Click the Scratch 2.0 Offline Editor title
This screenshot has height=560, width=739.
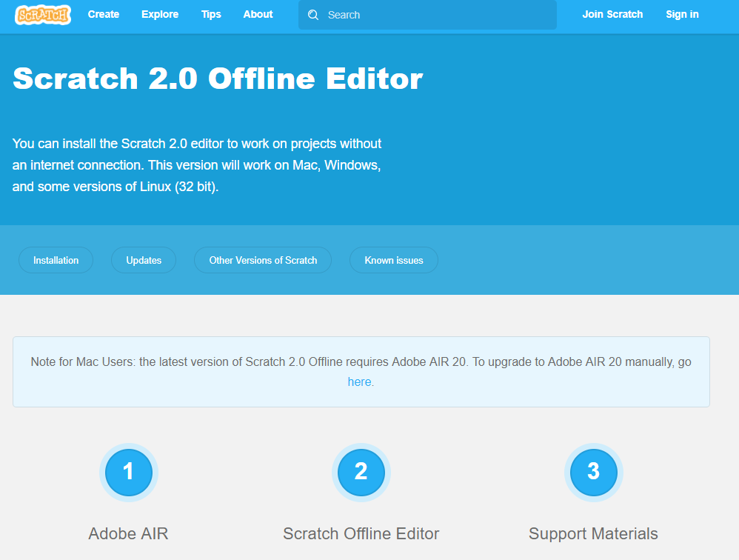click(x=218, y=79)
